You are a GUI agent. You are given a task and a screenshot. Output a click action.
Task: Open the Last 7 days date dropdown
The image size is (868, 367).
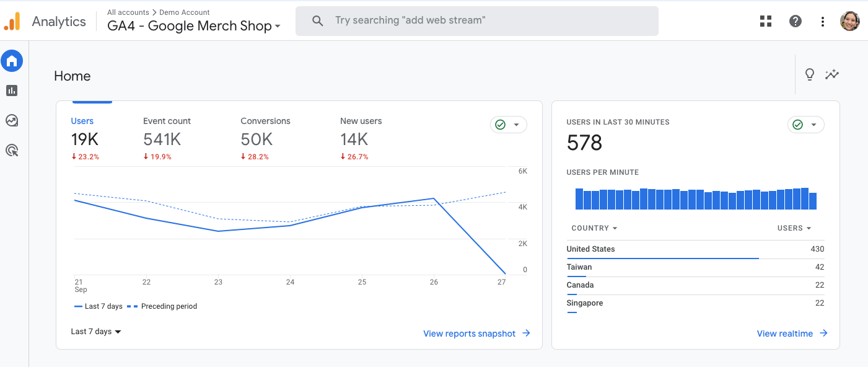(x=96, y=332)
